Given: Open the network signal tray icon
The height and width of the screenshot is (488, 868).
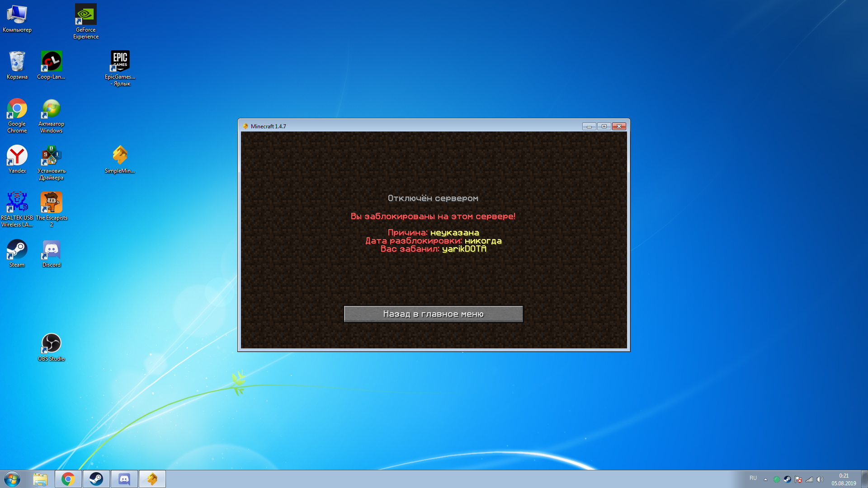Looking at the screenshot, I should point(809,479).
